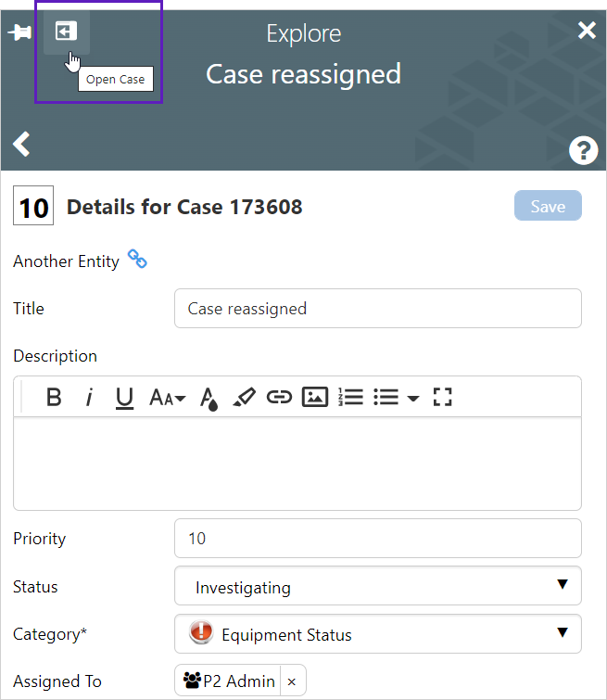
Task: Toggle italic formatting
Action: click(89, 397)
